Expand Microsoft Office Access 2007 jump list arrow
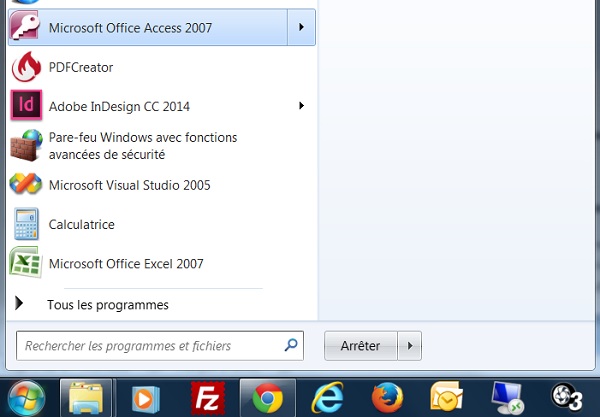The width and height of the screenshot is (600, 417). (x=302, y=27)
